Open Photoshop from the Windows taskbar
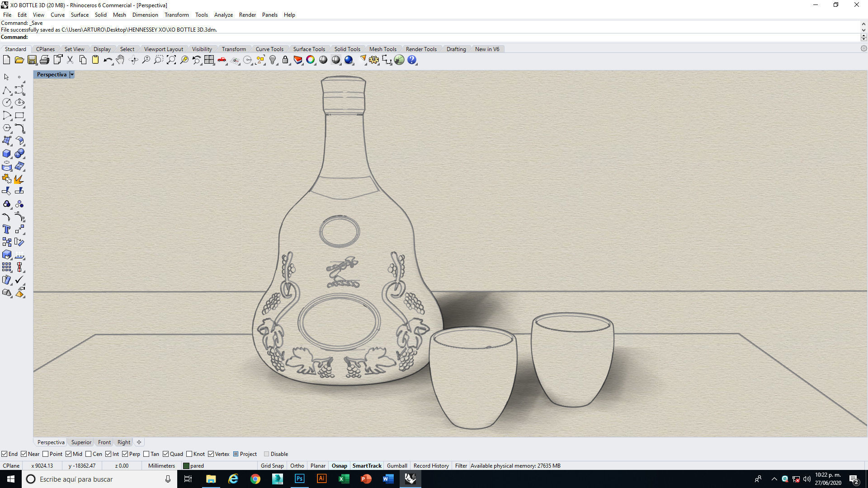The width and height of the screenshot is (868, 488). coord(299,479)
